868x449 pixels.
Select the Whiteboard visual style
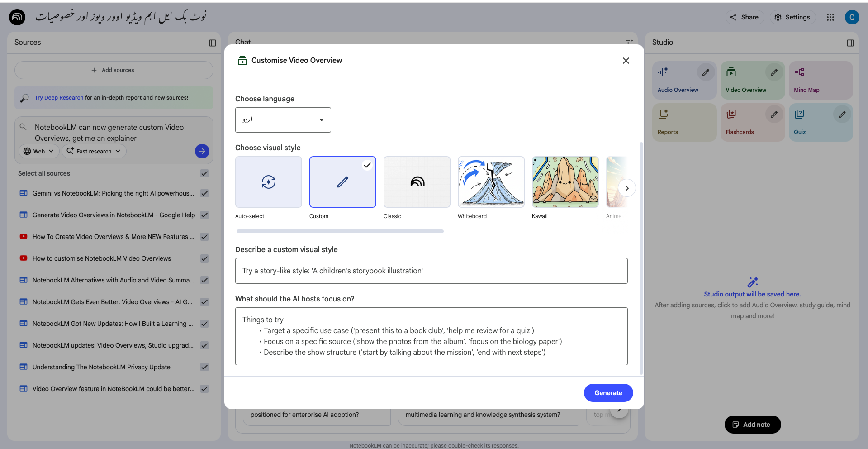point(491,182)
